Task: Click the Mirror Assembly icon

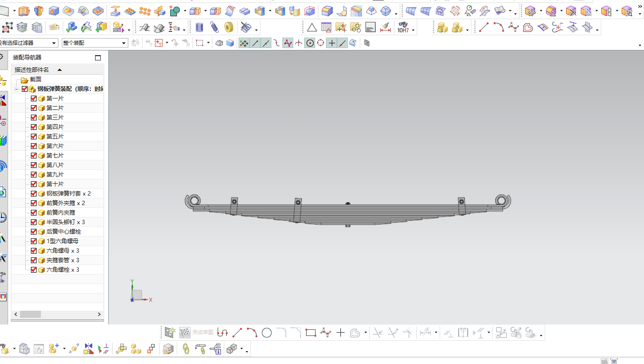Action: 89,349
